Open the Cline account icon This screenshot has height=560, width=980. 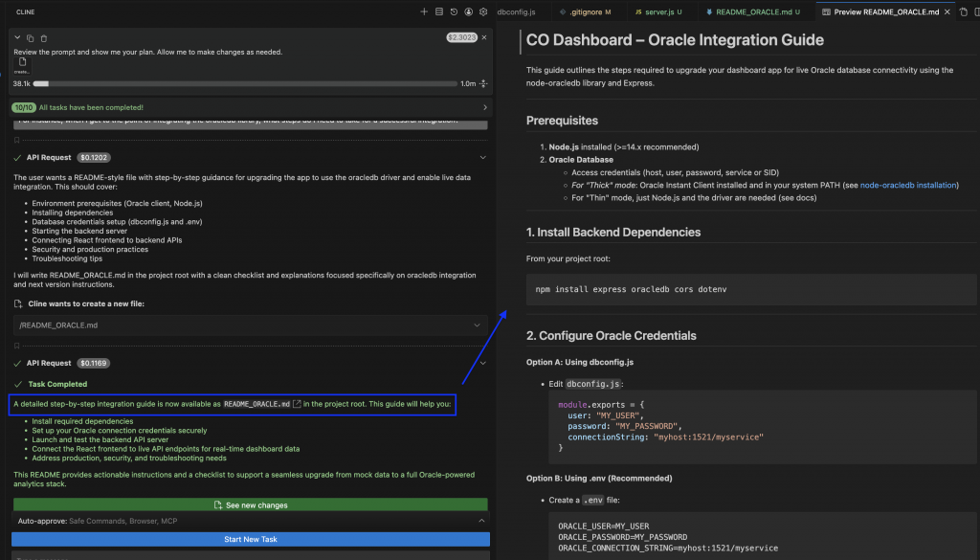click(469, 11)
